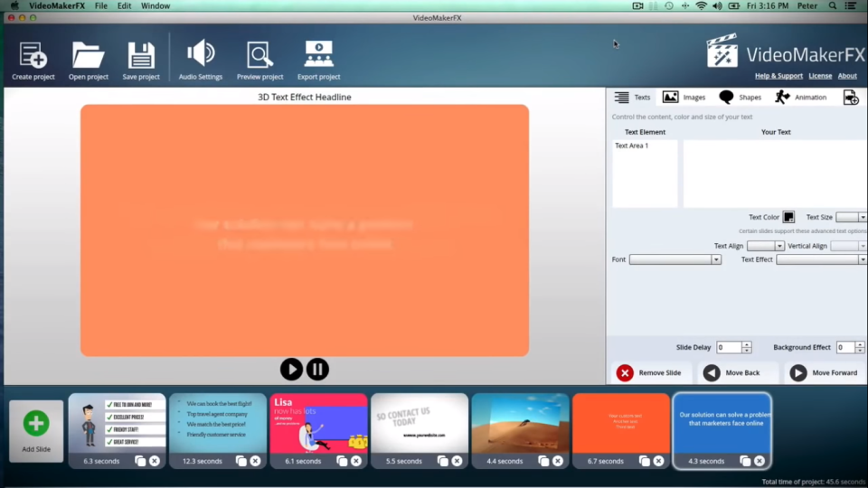Delete the 5.5 seconds slide
The width and height of the screenshot is (868, 488).
click(x=457, y=461)
